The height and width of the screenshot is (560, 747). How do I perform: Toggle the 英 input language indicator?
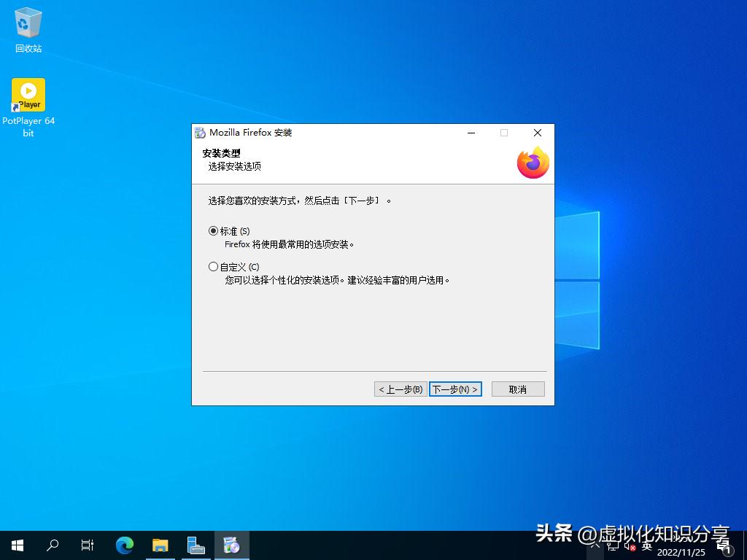(x=647, y=545)
